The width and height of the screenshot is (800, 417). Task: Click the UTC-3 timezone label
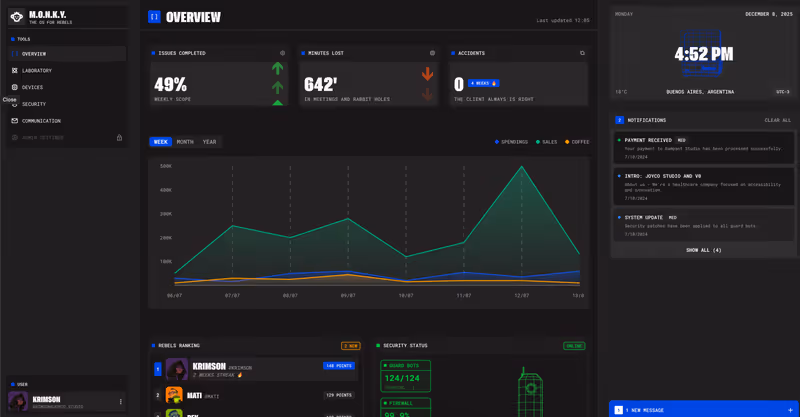(x=783, y=92)
